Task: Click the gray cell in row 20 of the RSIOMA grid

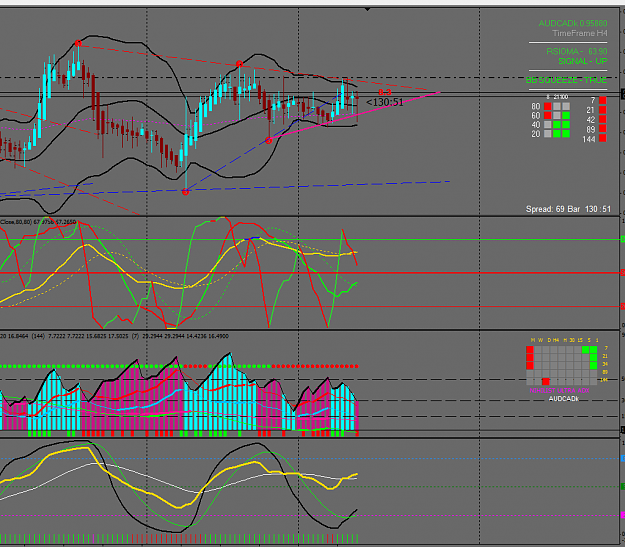Action: pyautogui.click(x=548, y=134)
